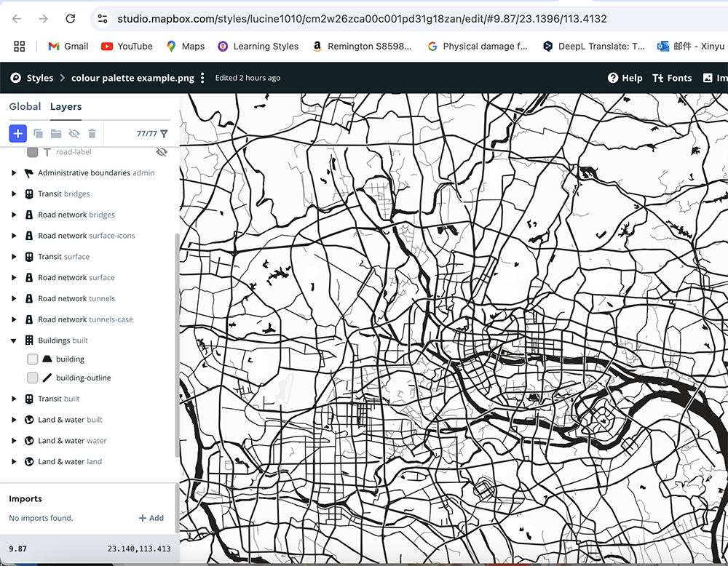Open the style options three-dot menu
The image size is (728, 566).
coord(202,78)
